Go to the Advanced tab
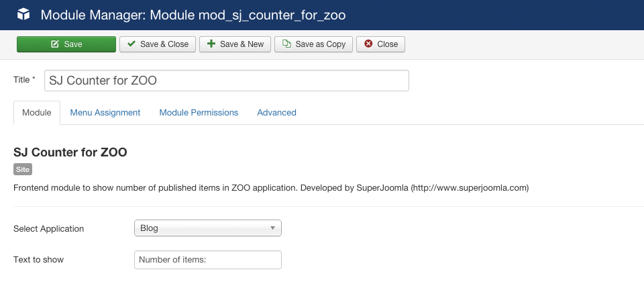644x282 pixels. click(276, 113)
